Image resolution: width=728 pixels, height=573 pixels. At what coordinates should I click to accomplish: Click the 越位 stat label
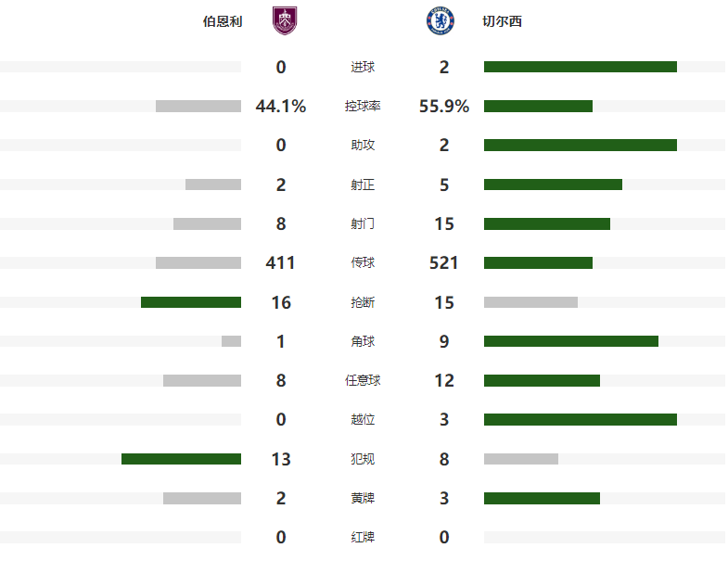pyautogui.click(x=363, y=420)
